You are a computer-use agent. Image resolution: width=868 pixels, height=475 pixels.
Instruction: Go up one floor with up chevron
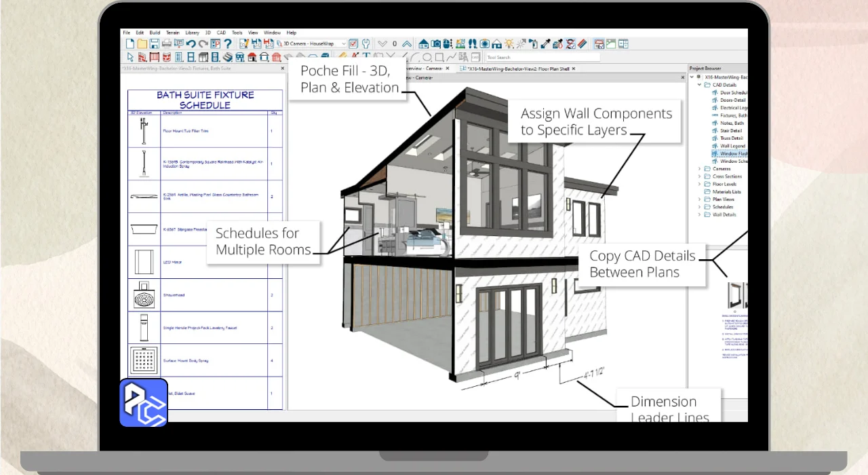click(x=407, y=43)
